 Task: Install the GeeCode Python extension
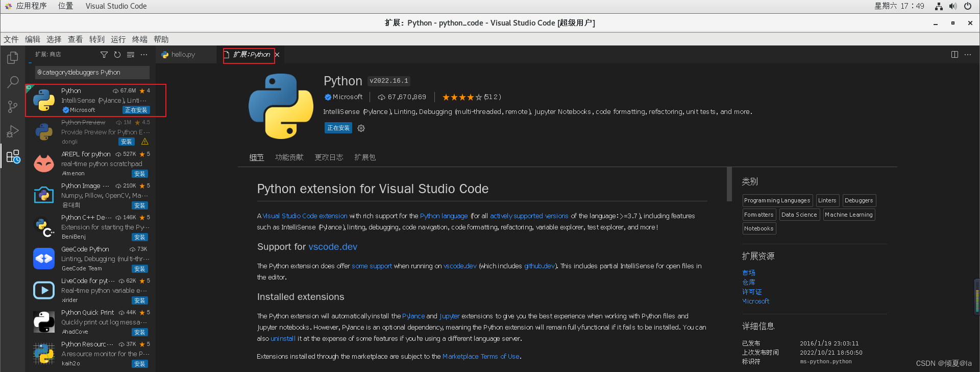point(140,269)
